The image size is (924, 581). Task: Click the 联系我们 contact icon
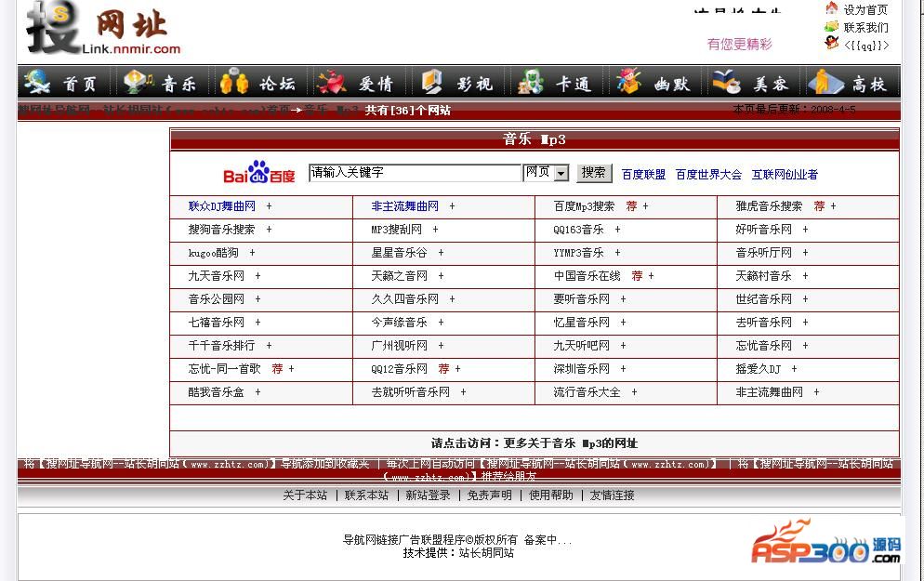(831, 26)
